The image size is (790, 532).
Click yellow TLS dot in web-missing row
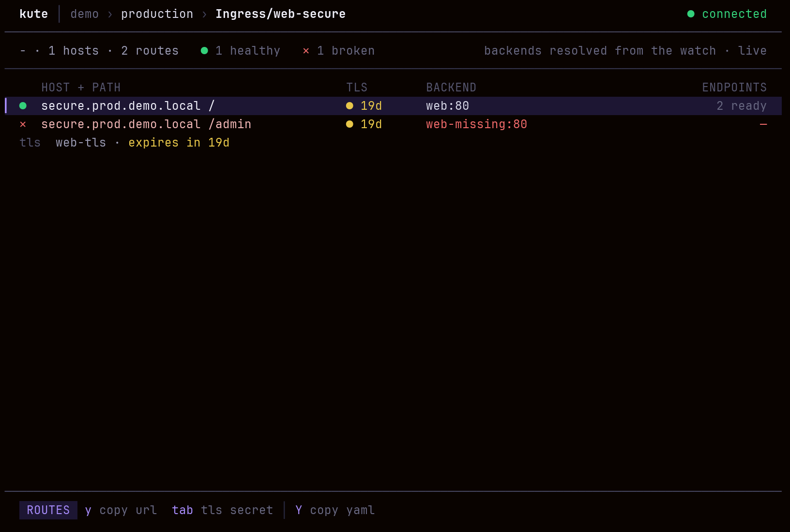(349, 124)
